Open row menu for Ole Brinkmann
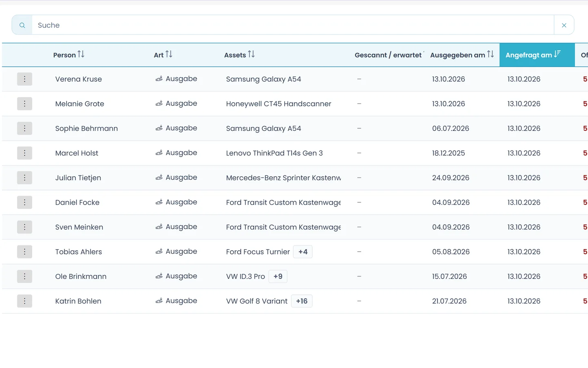The image size is (588, 368). click(x=24, y=276)
